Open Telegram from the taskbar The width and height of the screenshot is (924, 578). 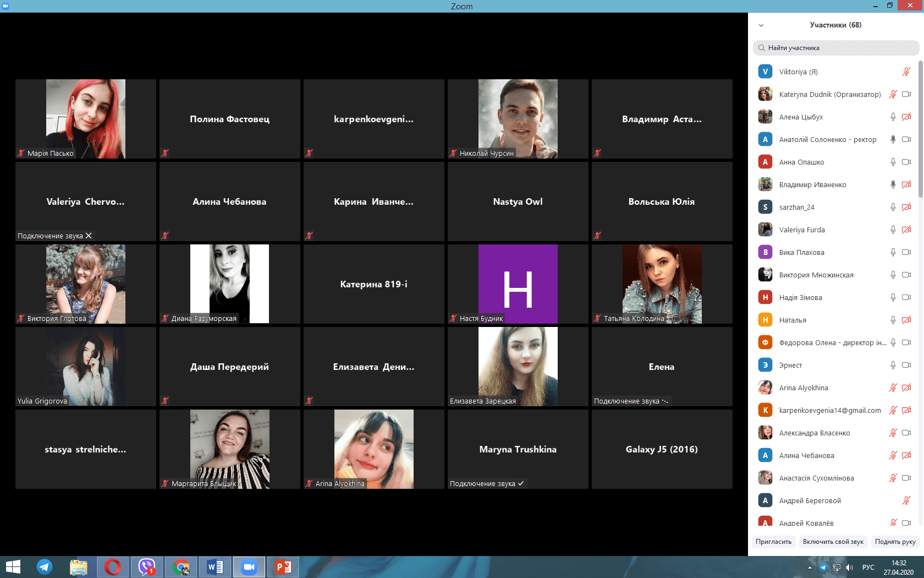45,566
